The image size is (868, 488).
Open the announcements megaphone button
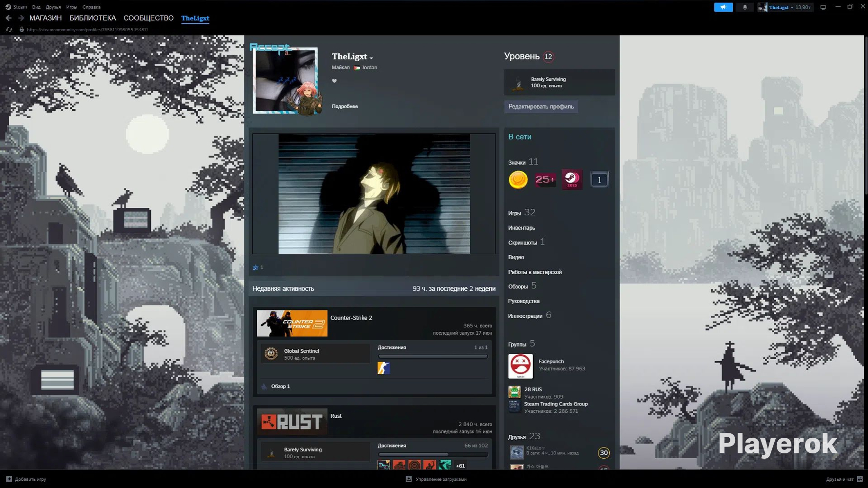(x=723, y=7)
